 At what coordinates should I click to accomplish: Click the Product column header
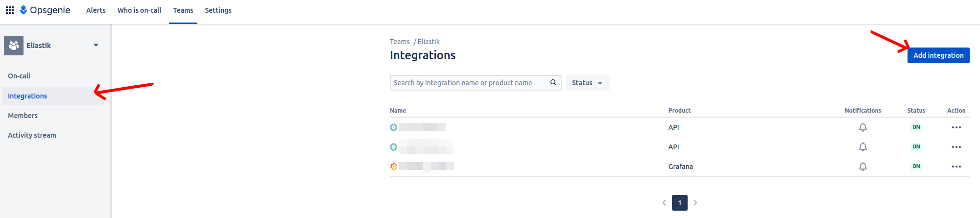(679, 111)
